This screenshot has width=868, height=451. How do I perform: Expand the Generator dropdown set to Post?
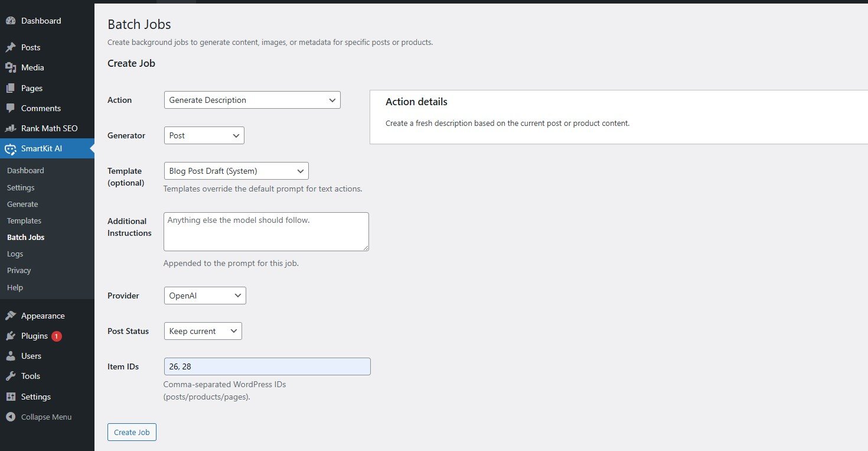click(x=204, y=135)
